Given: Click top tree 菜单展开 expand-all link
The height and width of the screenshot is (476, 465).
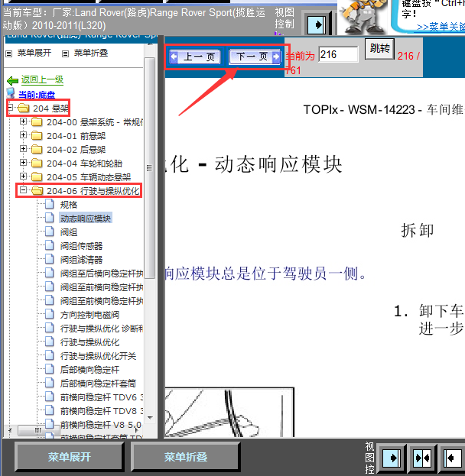Looking at the screenshot, I should 34,53.
